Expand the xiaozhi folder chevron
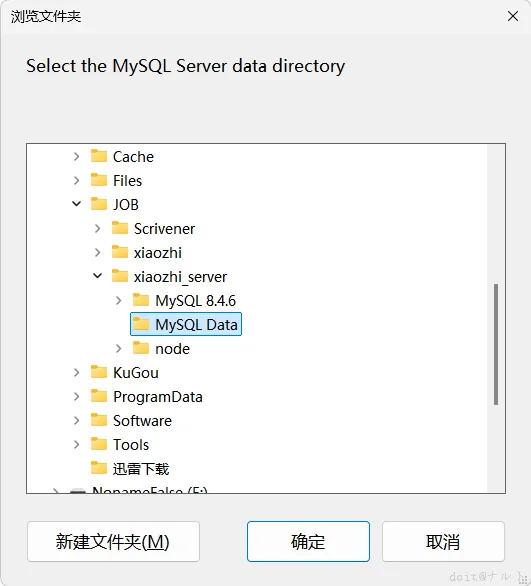This screenshot has width=531, height=586. (98, 252)
